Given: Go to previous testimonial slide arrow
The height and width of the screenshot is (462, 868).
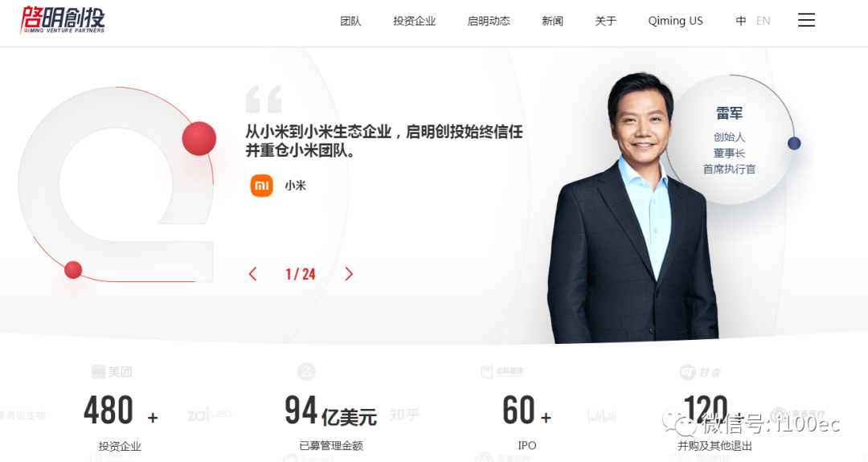Looking at the screenshot, I should [x=253, y=274].
